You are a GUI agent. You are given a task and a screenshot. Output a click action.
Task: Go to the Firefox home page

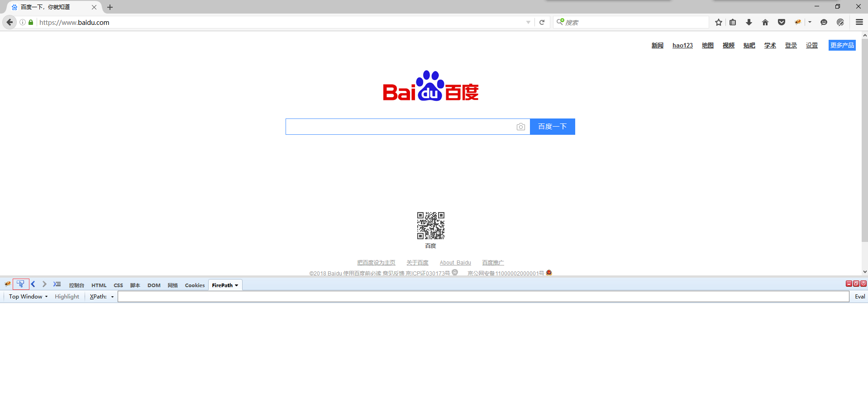(765, 22)
